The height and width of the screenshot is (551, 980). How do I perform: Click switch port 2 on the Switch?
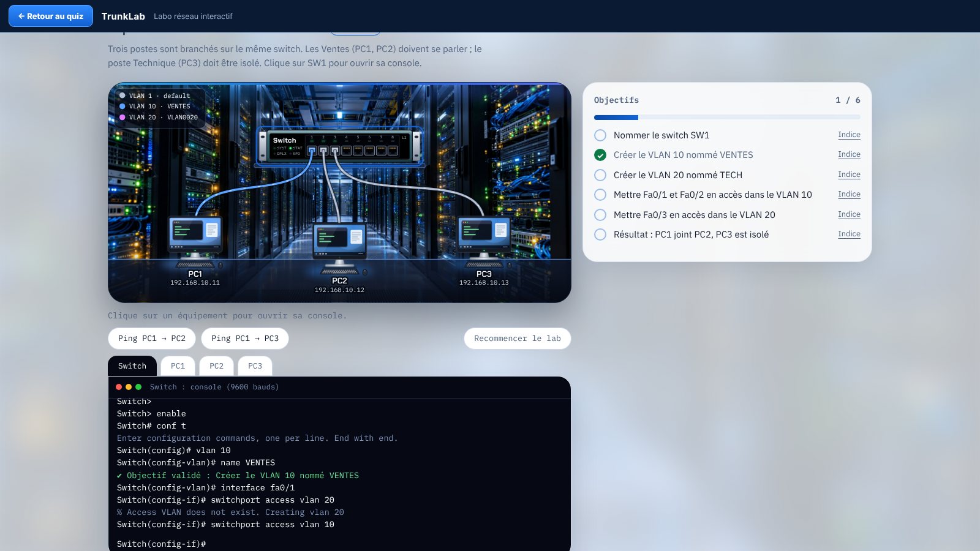[323, 151]
